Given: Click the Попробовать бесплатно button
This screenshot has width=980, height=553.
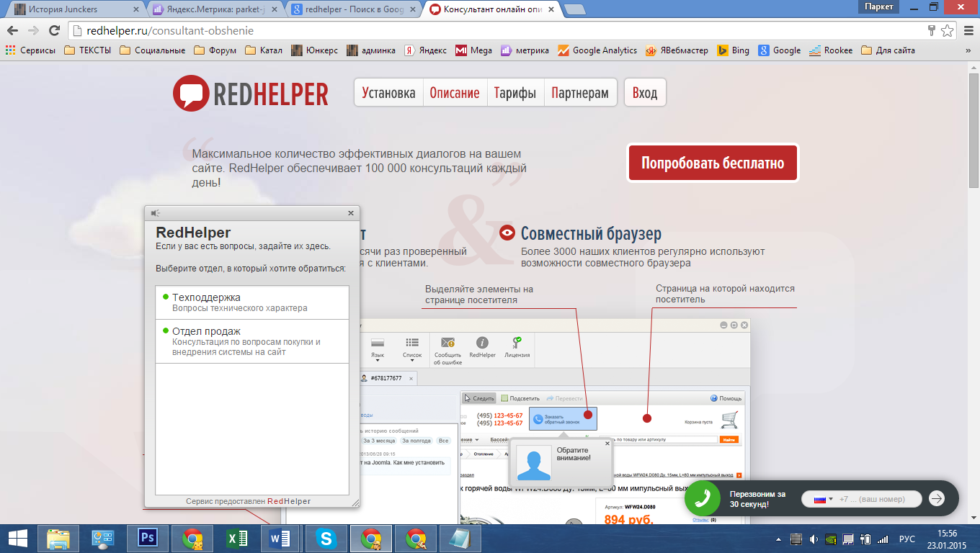Looking at the screenshot, I should pos(713,163).
